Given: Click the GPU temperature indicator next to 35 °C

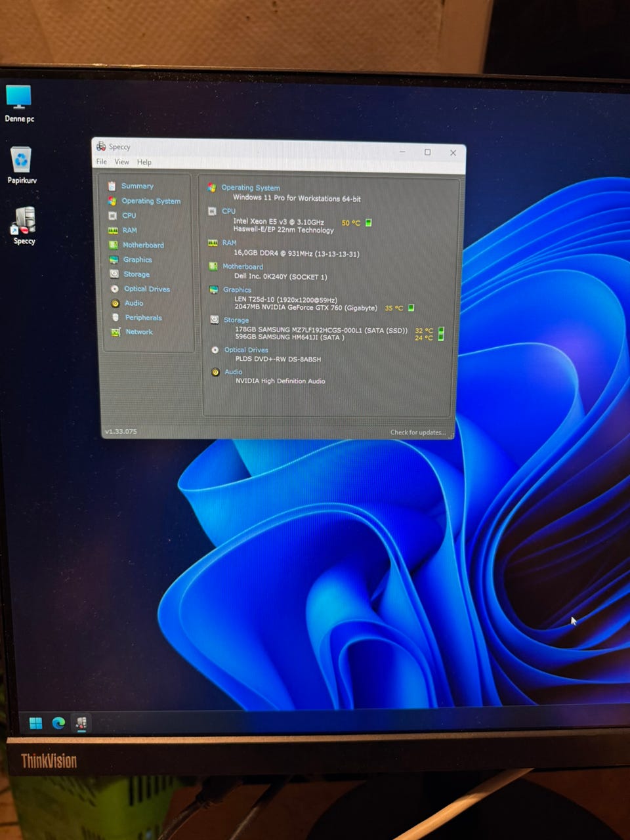Looking at the screenshot, I should 411,308.
